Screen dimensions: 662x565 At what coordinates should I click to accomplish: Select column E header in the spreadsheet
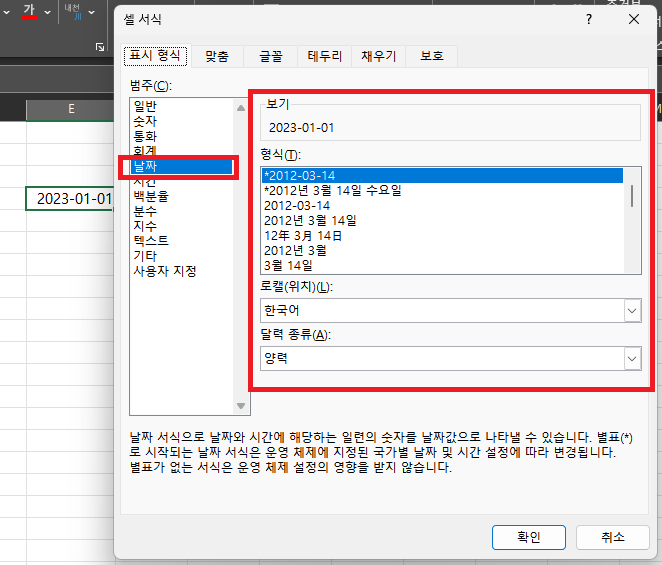(71, 110)
